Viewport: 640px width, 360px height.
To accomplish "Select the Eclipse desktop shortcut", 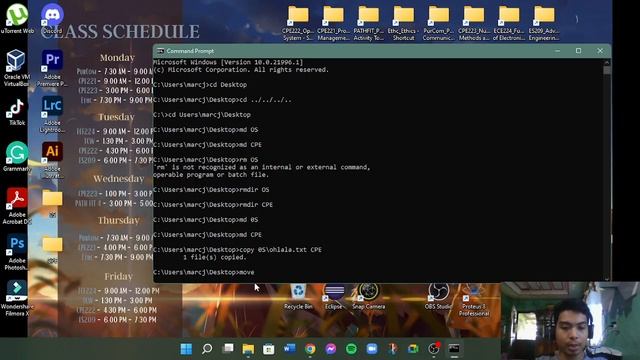I will (334, 296).
